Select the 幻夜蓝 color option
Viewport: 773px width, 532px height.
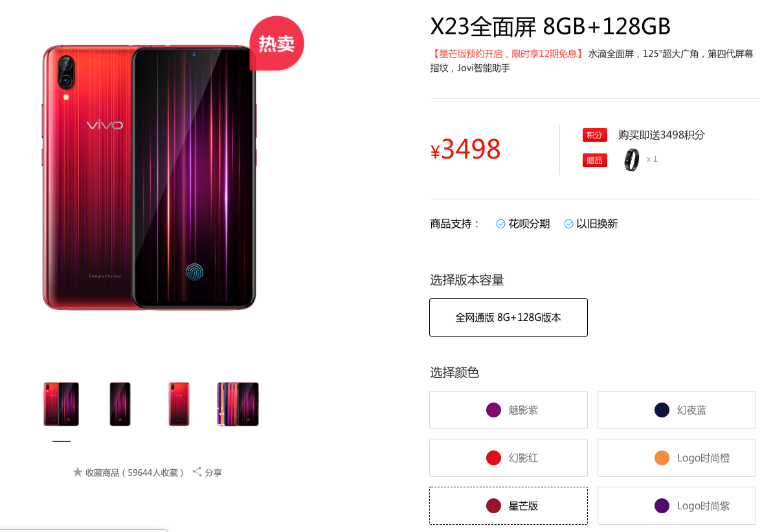click(677, 410)
